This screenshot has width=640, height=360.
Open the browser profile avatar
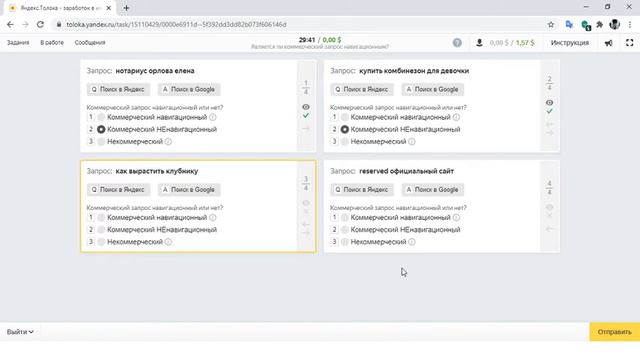click(x=614, y=24)
